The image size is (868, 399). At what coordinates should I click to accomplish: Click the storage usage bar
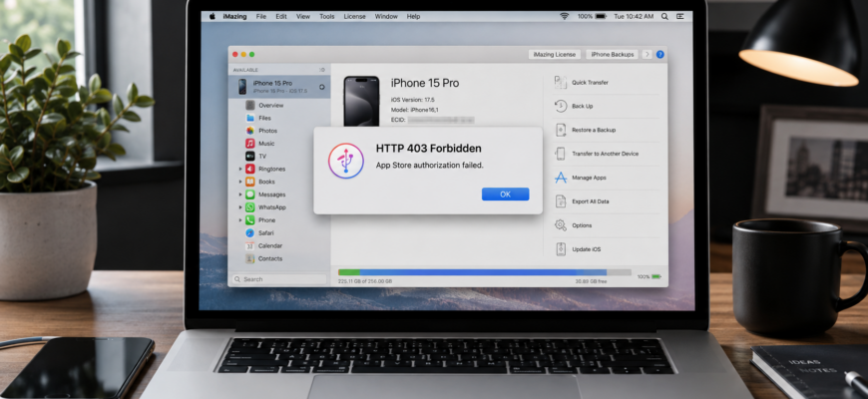[x=484, y=272]
